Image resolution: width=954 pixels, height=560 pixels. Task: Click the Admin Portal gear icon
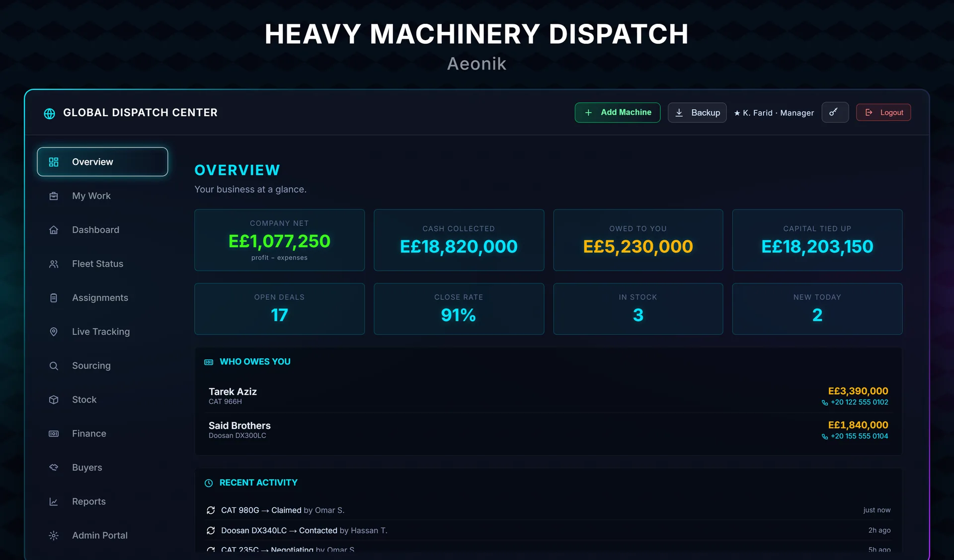[54, 536]
